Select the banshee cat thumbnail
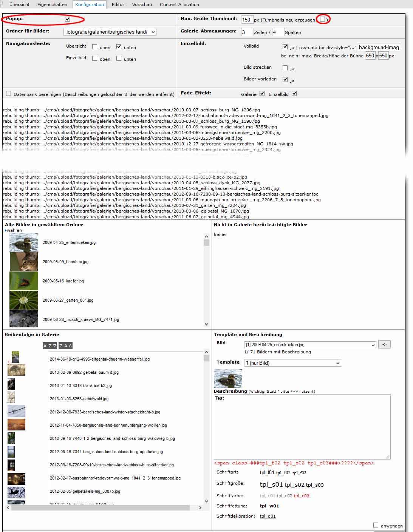 tap(24, 262)
